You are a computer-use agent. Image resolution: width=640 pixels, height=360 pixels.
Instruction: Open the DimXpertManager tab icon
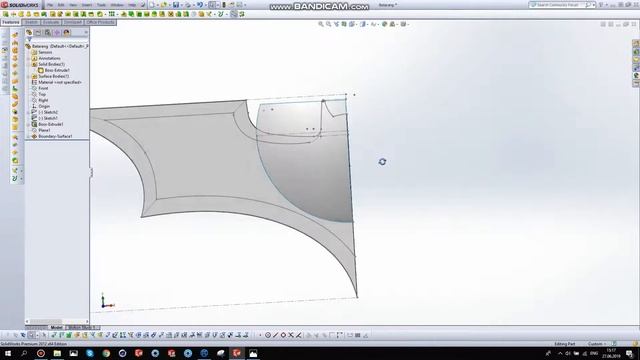(57, 32)
